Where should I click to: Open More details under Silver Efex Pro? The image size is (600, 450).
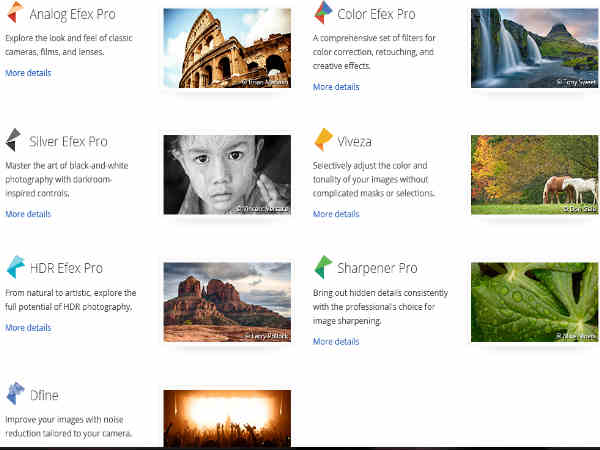pos(28,214)
